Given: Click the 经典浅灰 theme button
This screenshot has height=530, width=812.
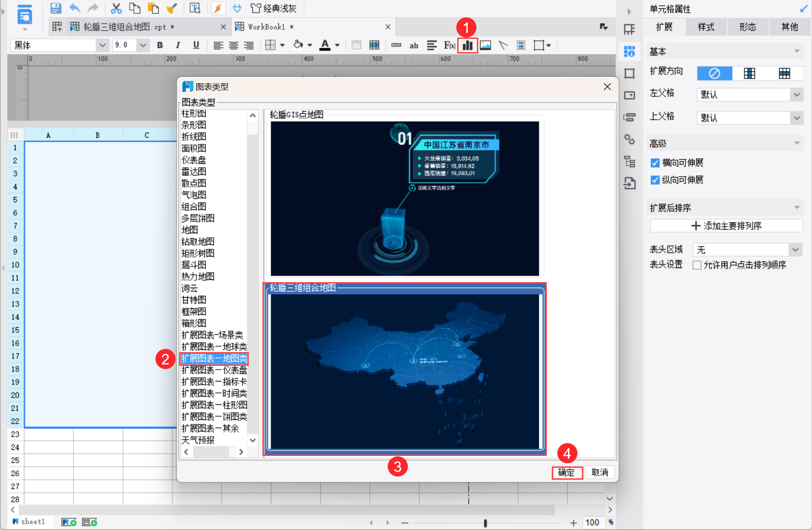Looking at the screenshot, I should coord(273,8).
